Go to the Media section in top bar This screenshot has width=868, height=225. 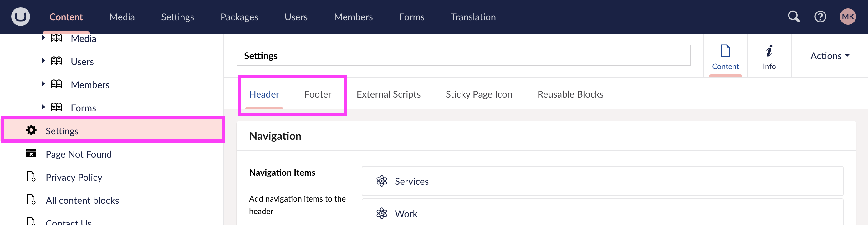pyautogui.click(x=122, y=17)
